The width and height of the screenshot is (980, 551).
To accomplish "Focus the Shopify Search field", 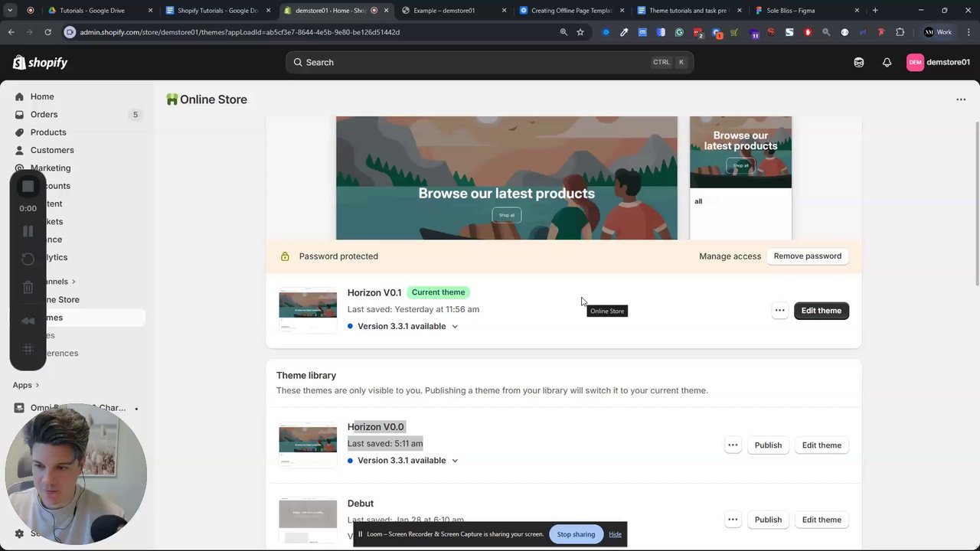I will (x=490, y=63).
